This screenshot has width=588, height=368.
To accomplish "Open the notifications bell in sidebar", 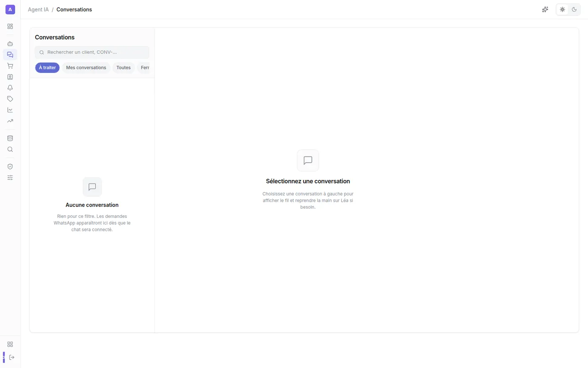I will tap(10, 88).
